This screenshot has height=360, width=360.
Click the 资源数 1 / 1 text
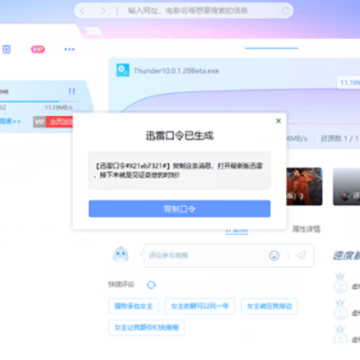340,138
